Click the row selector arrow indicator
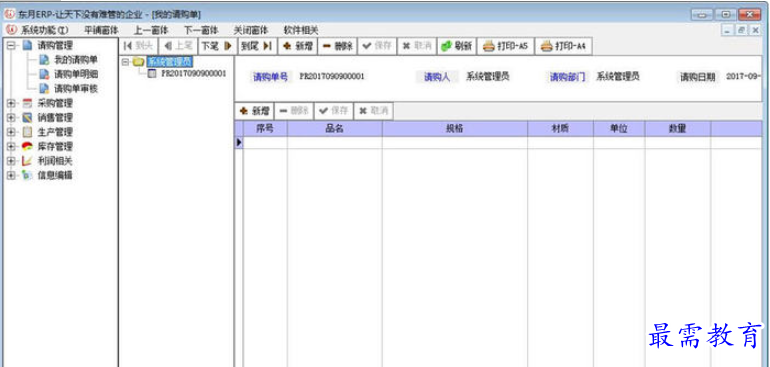The image size is (770, 367). click(x=239, y=142)
